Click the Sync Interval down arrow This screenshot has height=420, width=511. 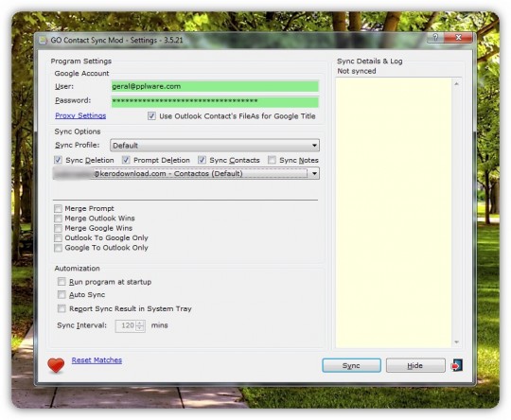pos(140,328)
